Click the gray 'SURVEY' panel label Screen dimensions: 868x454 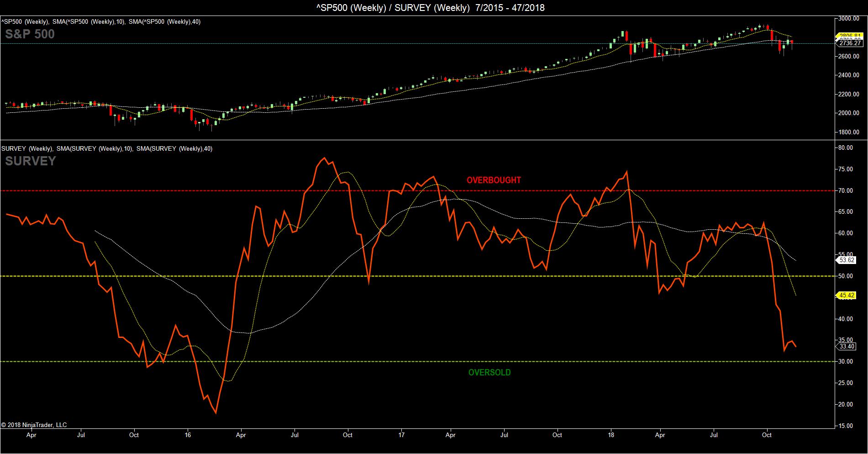coord(30,161)
